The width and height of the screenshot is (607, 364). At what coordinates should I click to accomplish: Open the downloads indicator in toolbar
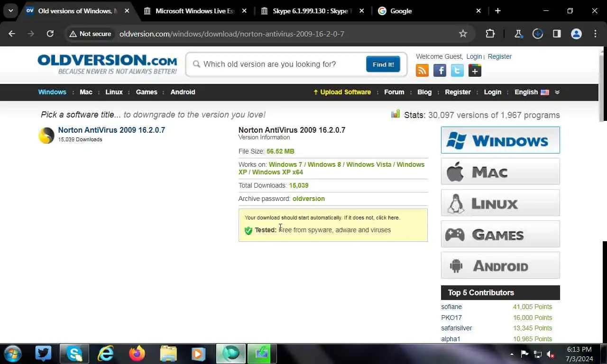click(x=537, y=34)
